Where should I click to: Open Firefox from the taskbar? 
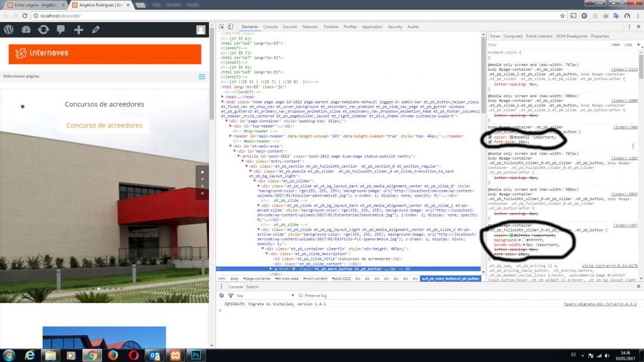[x=113, y=355]
